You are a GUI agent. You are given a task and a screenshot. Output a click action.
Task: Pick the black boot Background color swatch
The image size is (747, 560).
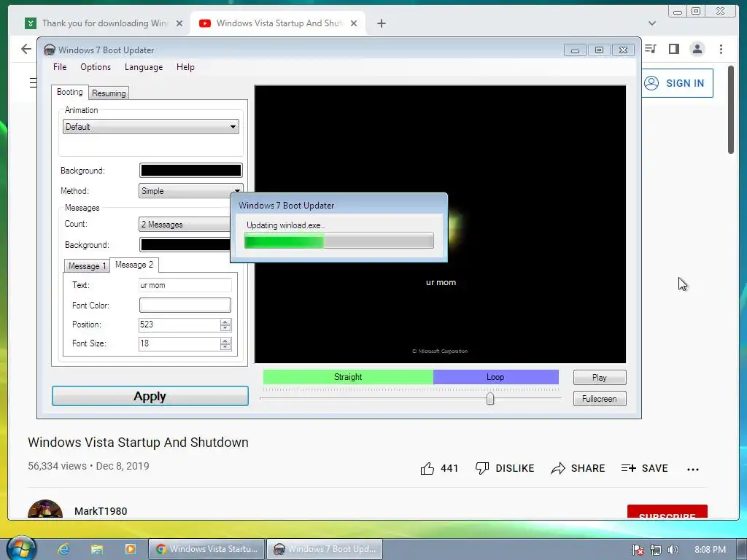pyautogui.click(x=190, y=171)
